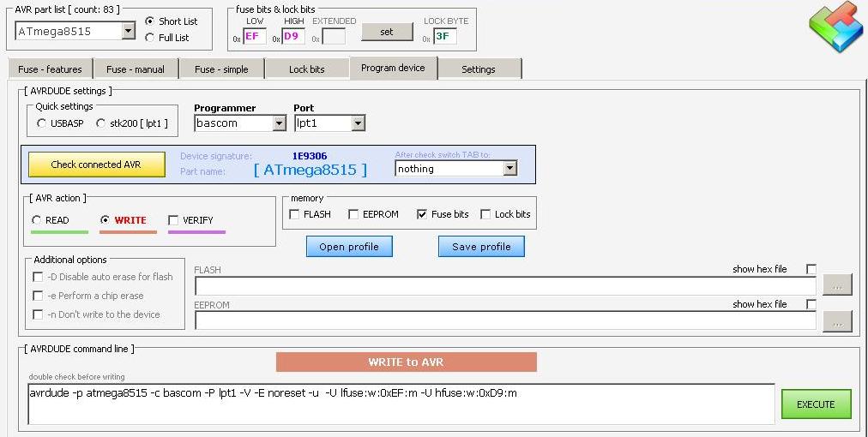The height and width of the screenshot is (437, 868).
Task: Choose the stk200 lpt1 quick setting
Action: tap(100, 123)
